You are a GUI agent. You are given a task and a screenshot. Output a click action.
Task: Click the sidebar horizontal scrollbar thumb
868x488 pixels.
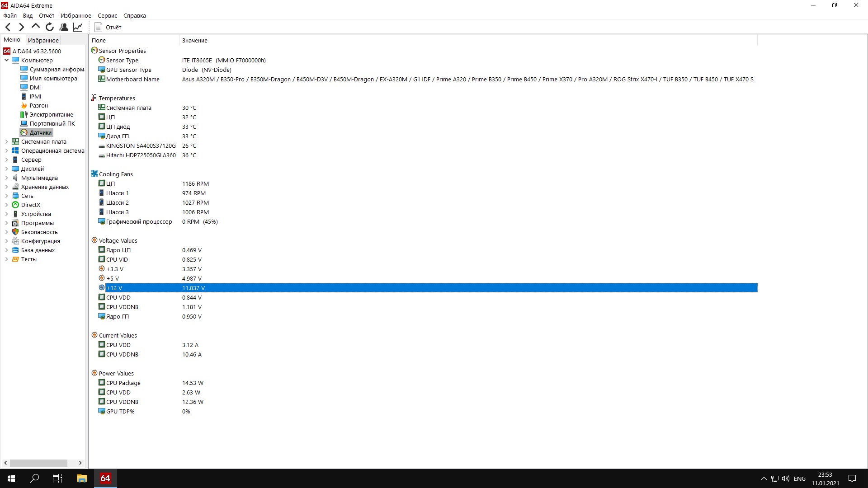[x=38, y=463]
